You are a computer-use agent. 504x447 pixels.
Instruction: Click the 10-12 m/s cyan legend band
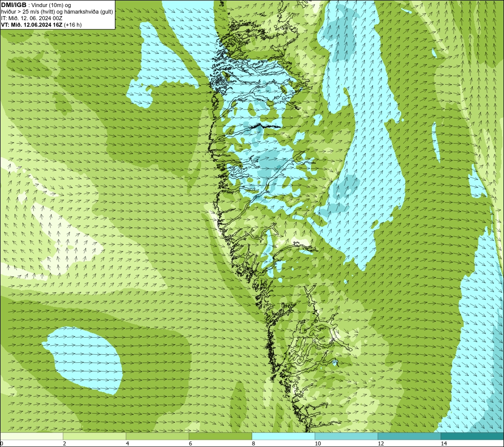click(347, 436)
